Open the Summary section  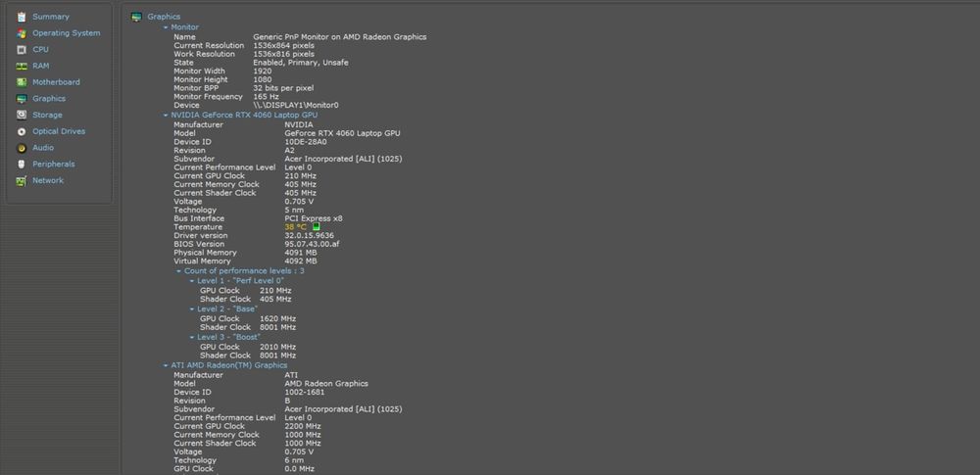51,17
